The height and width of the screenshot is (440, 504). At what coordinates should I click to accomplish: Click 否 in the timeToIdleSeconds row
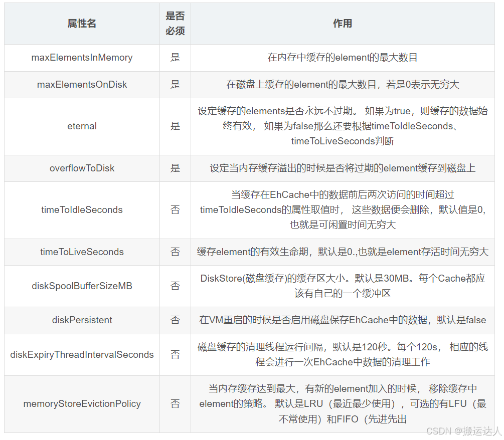coord(175,210)
